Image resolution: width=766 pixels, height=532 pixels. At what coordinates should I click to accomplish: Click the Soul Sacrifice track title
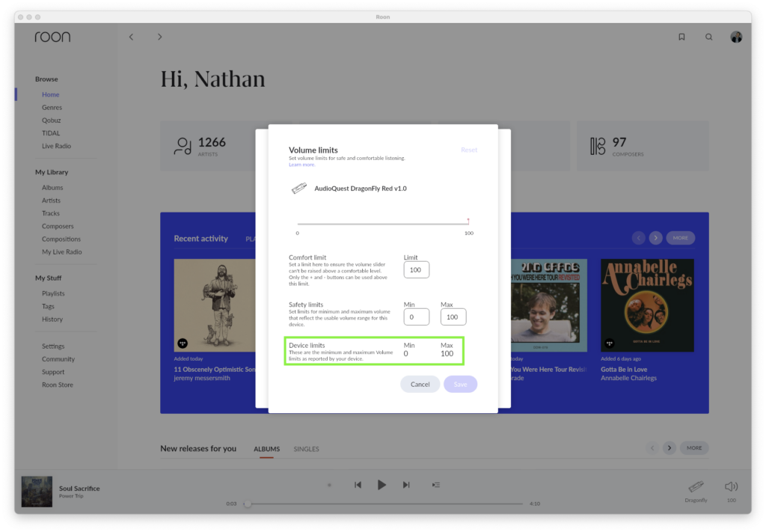tap(79, 488)
